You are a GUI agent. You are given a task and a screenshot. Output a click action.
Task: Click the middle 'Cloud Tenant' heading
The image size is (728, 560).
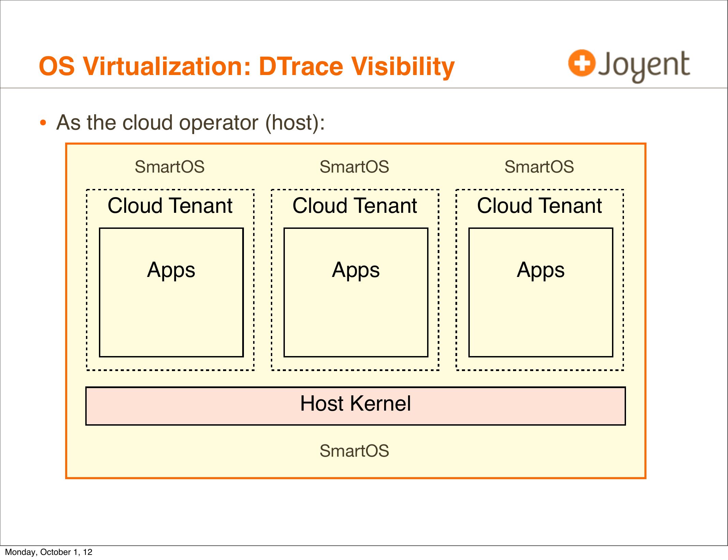click(x=354, y=206)
